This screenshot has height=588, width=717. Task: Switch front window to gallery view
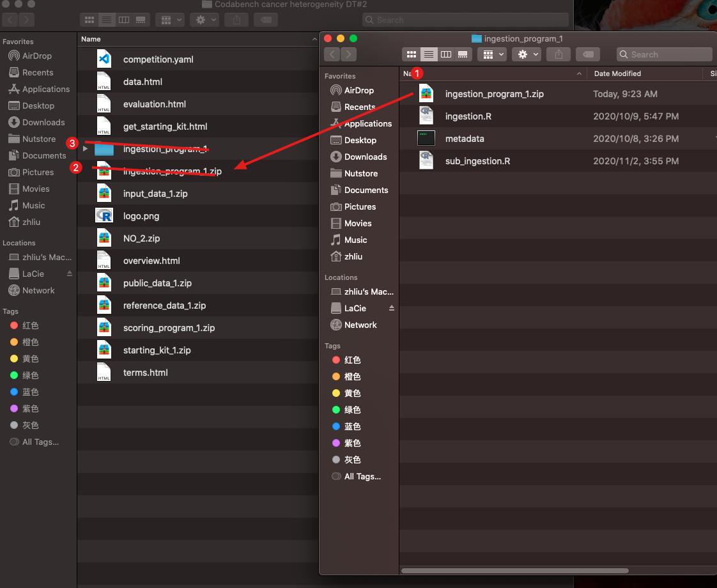[x=463, y=54]
